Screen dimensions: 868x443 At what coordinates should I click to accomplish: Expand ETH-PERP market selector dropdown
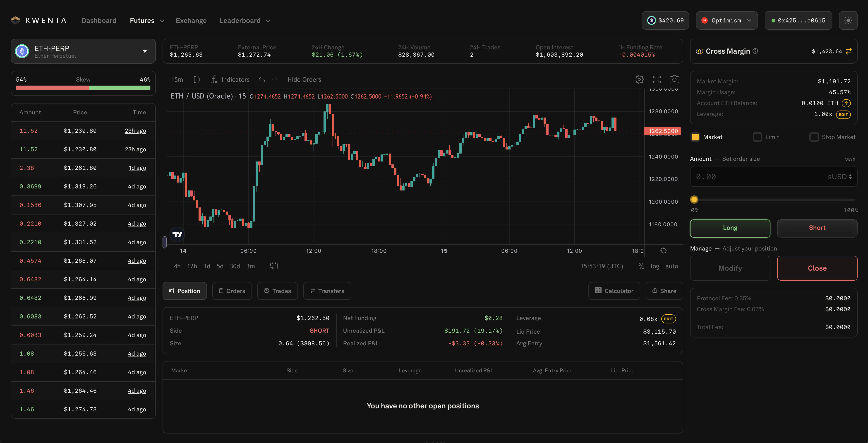[83, 51]
